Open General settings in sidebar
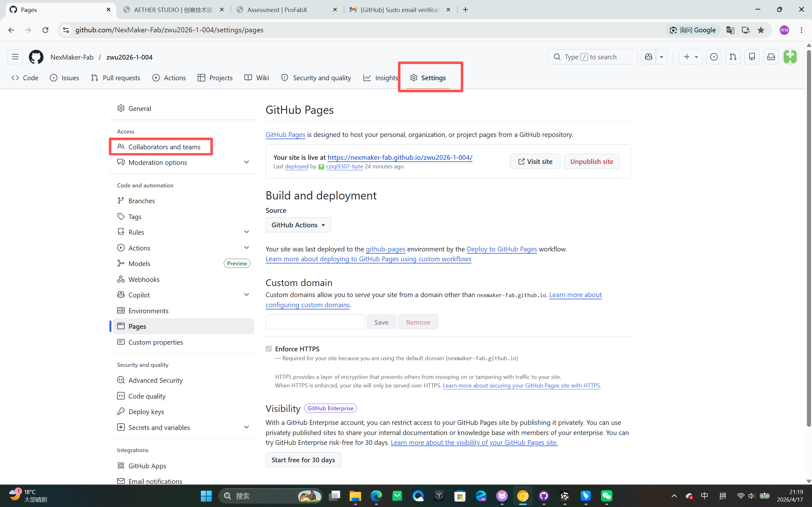 [183, 109]
